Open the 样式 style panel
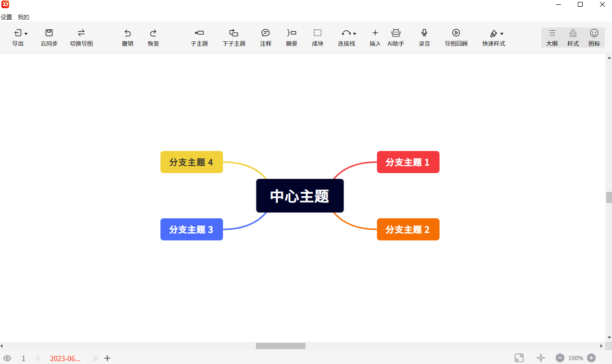Image resolution: width=612 pixels, height=364 pixels. tap(573, 37)
